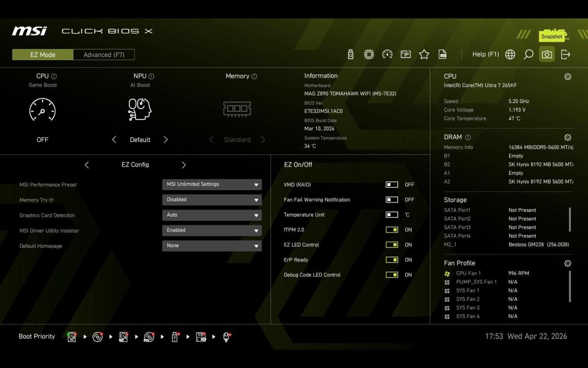
Task: Click the Storage list scrollbar
Action: (x=570, y=220)
